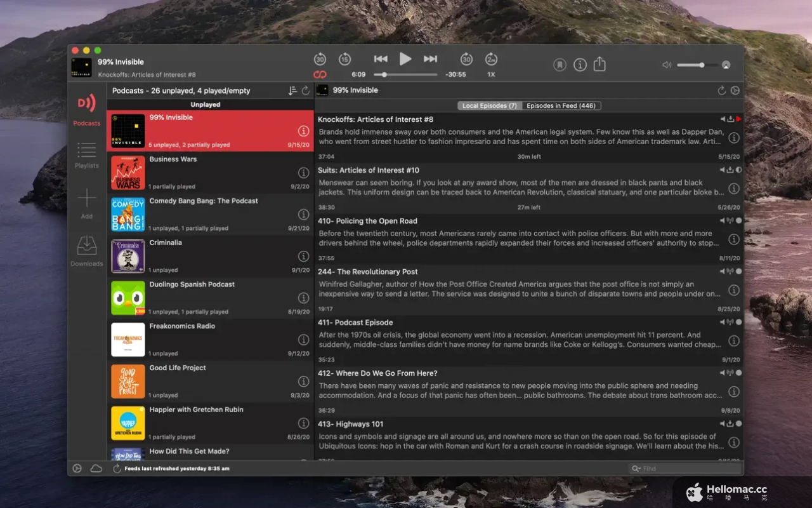Select the Freakonomics Radio podcast
This screenshot has height=508, width=812.
[x=210, y=340]
